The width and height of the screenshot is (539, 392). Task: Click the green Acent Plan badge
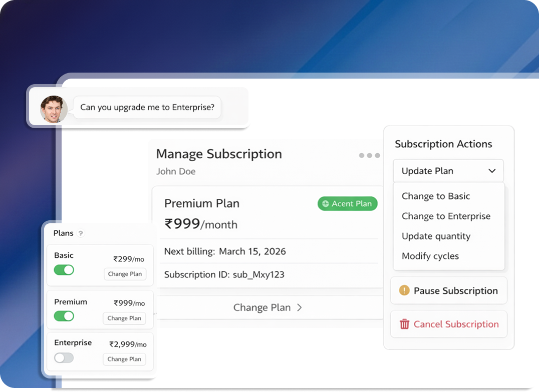click(347, 203)
